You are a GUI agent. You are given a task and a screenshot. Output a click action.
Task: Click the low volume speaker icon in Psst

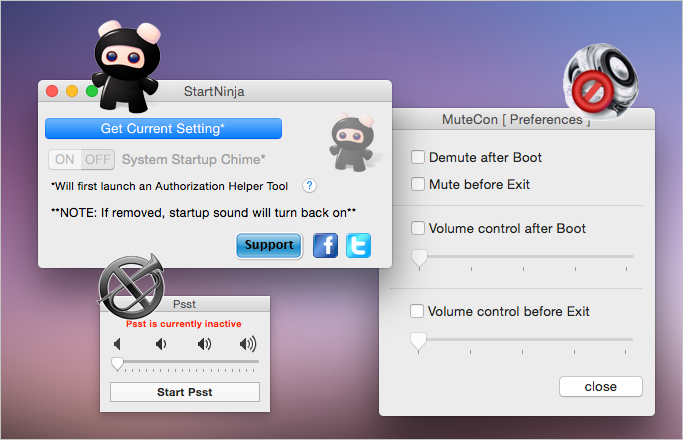pyautogui.click(x=161, y=344)
